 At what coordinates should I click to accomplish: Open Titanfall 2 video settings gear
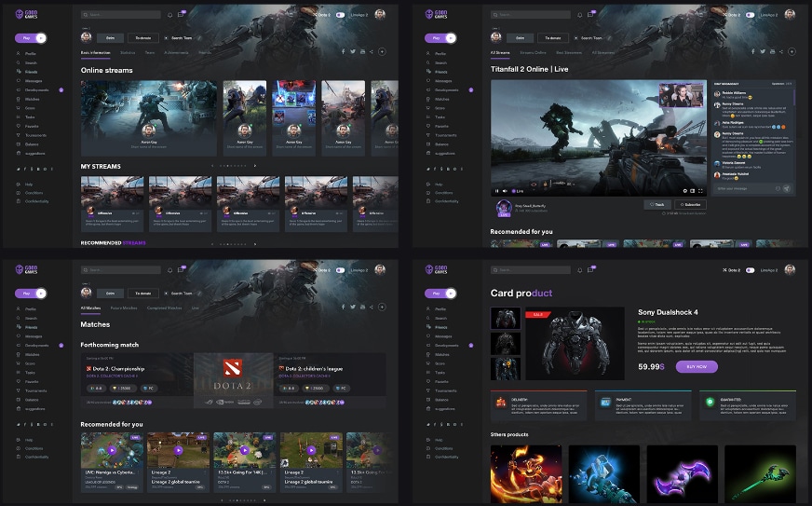coord(685,191)
